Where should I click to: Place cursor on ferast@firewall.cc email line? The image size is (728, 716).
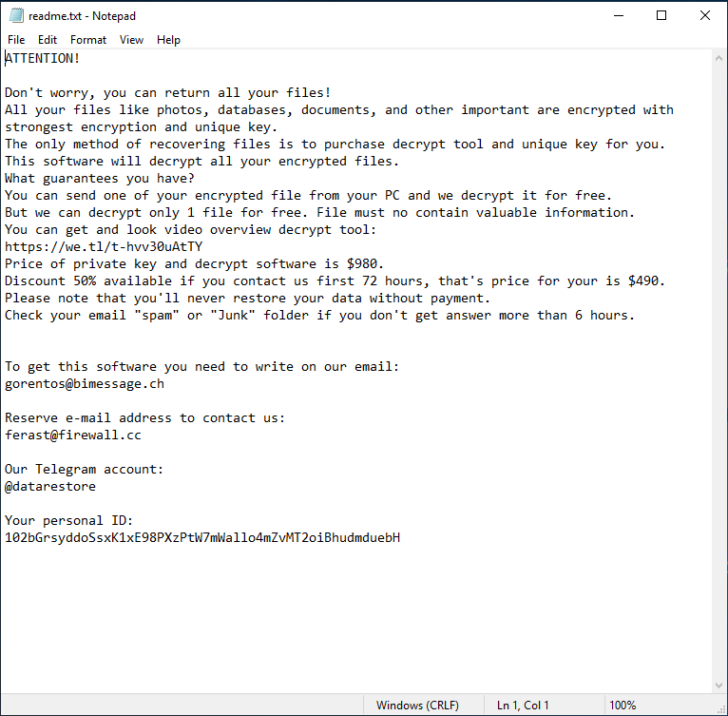click(x=73, y=435)
